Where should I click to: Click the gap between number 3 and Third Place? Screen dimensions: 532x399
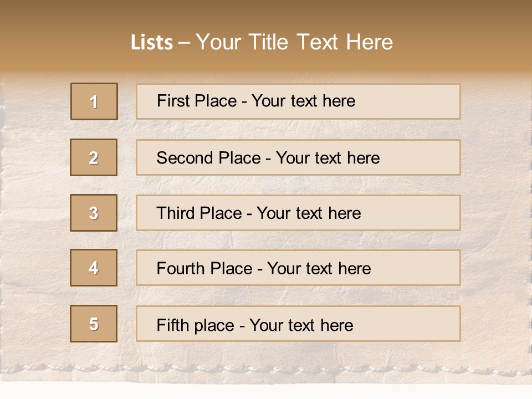click(127, 213)
